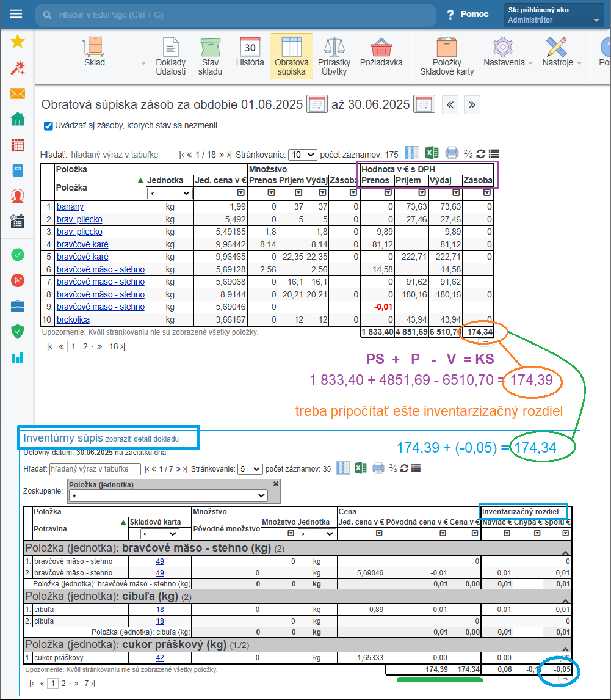Export the upper table to Excel
The width and height of the screenshot is (611, 700).
(x=432, y=153)
